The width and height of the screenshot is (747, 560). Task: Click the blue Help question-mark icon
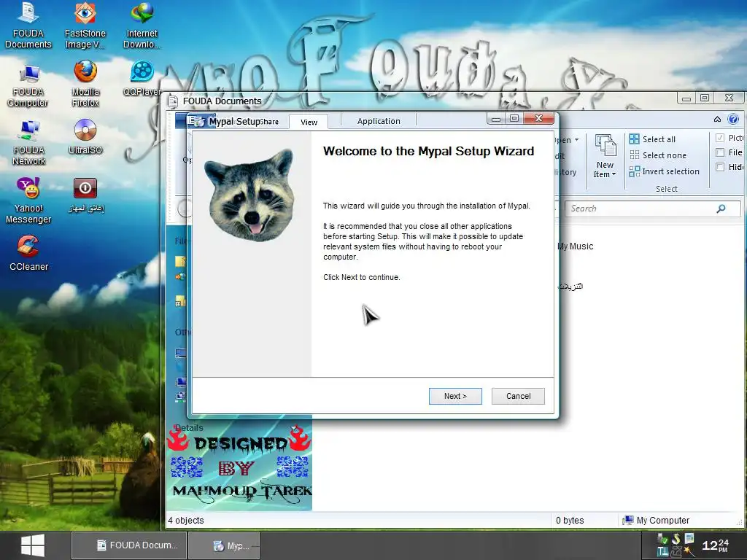point(733,119)
